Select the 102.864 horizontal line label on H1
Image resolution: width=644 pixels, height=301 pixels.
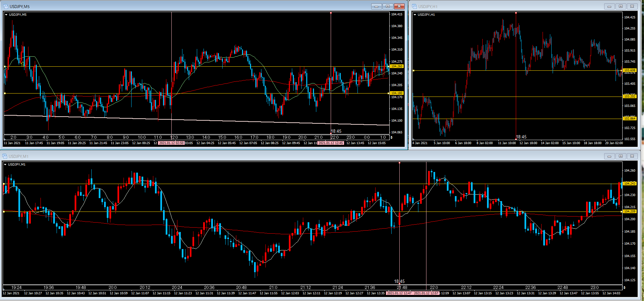[630, 119]
